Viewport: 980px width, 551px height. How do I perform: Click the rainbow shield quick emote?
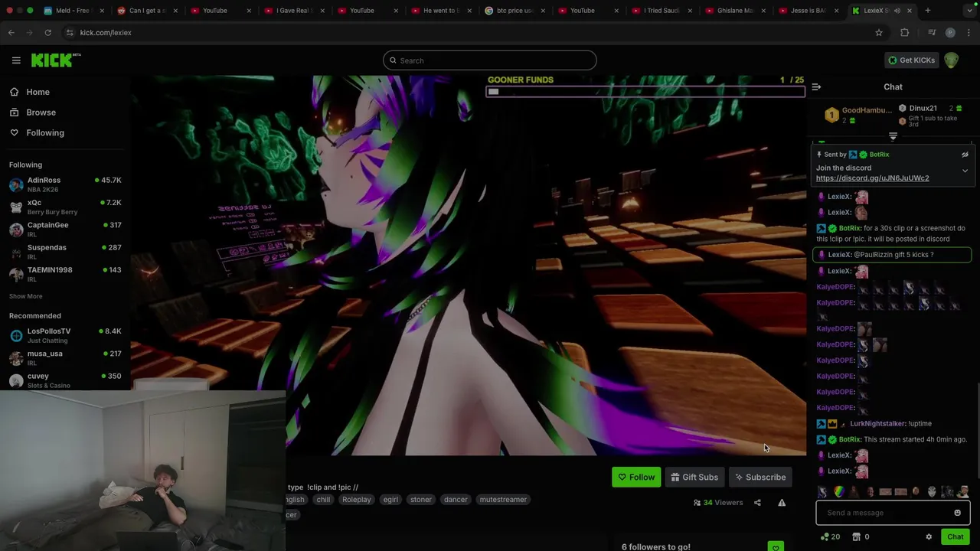[x=839, y=492]
